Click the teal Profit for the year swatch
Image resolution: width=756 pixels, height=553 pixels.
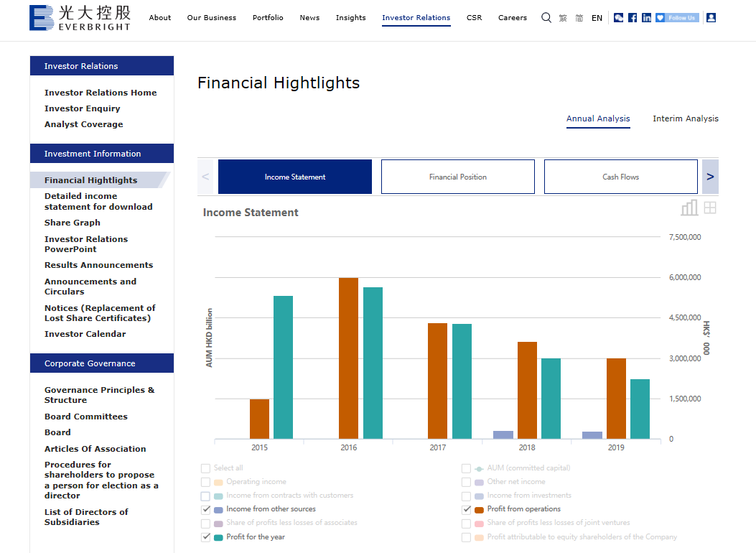coord(217,536)
